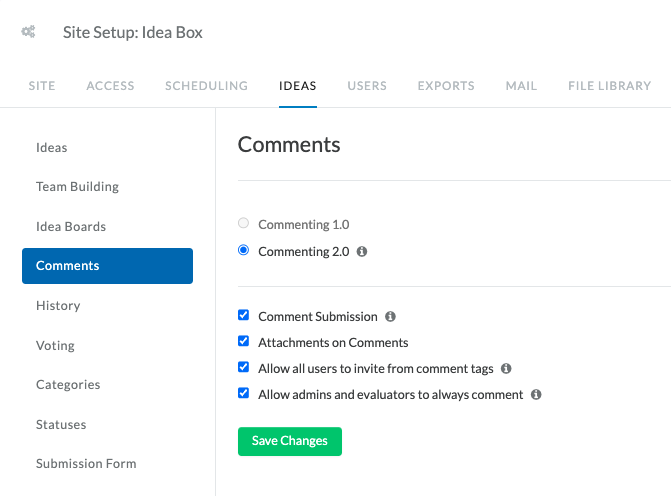Switch to the SITE tab

pyautogui.click(x=42, y=86)
